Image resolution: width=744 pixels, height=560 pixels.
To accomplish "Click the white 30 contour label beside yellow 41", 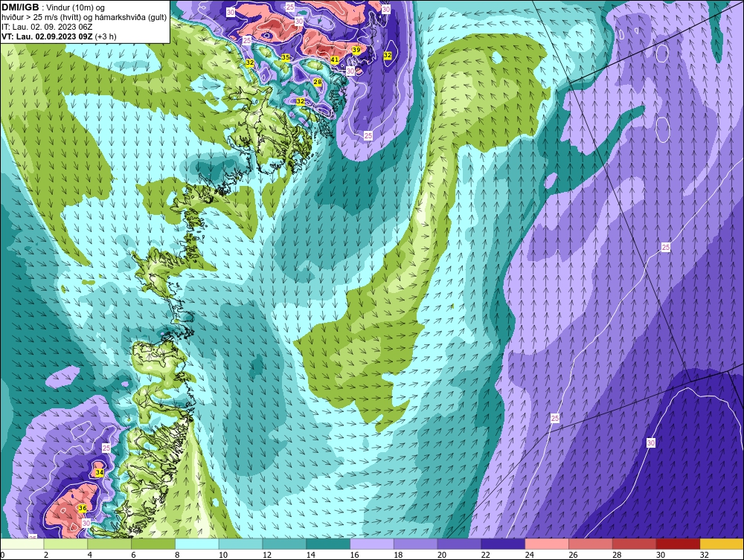I will [x=350, y=71].
